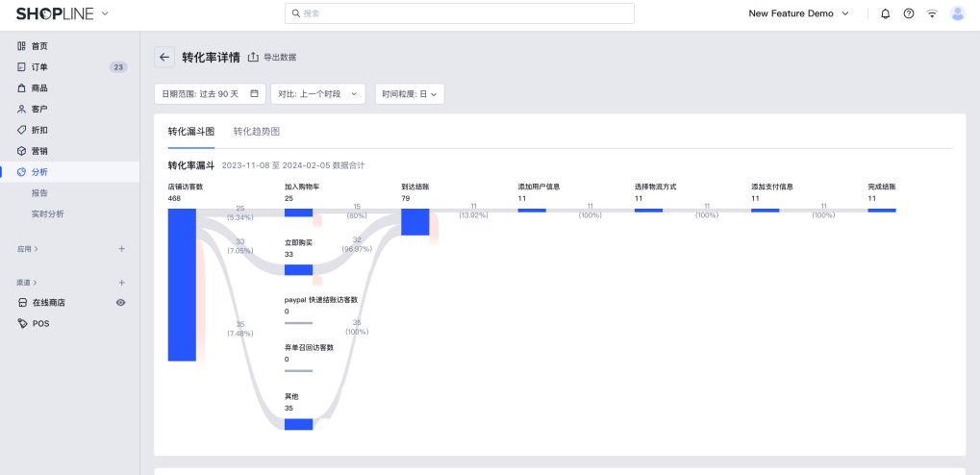This screenshot has height=475, width=980.
Task: Open the user avatar profile icon
Action: (x=958, y=13)
